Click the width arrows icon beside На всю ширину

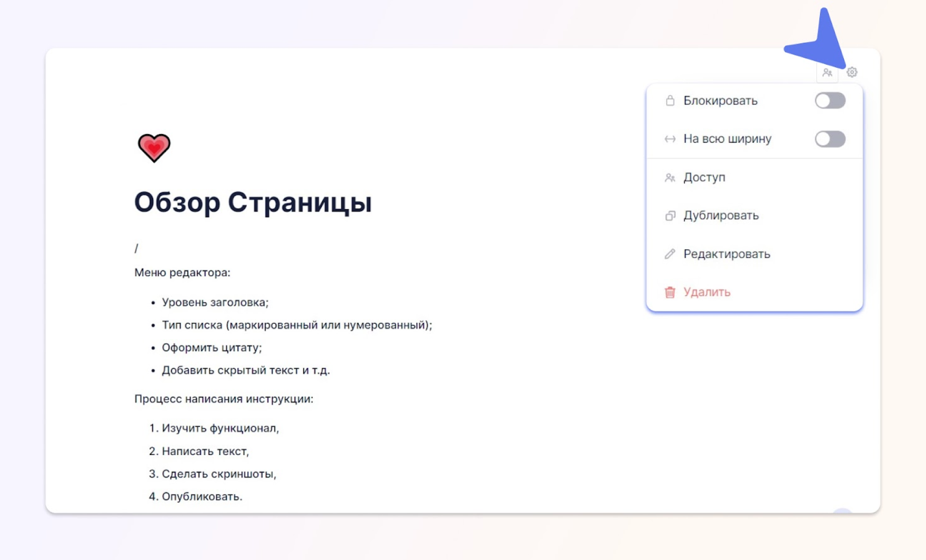point(670,138)
